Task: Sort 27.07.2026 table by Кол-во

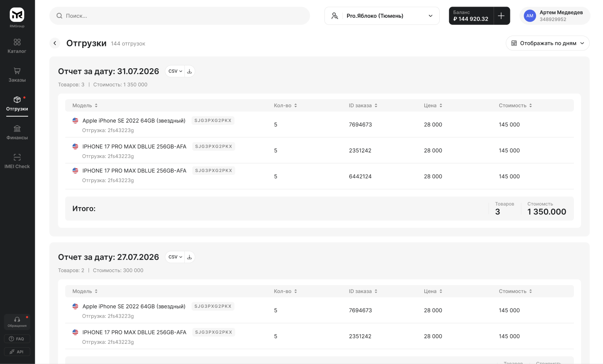Action: pyautogui.click(x=285, y=291)
